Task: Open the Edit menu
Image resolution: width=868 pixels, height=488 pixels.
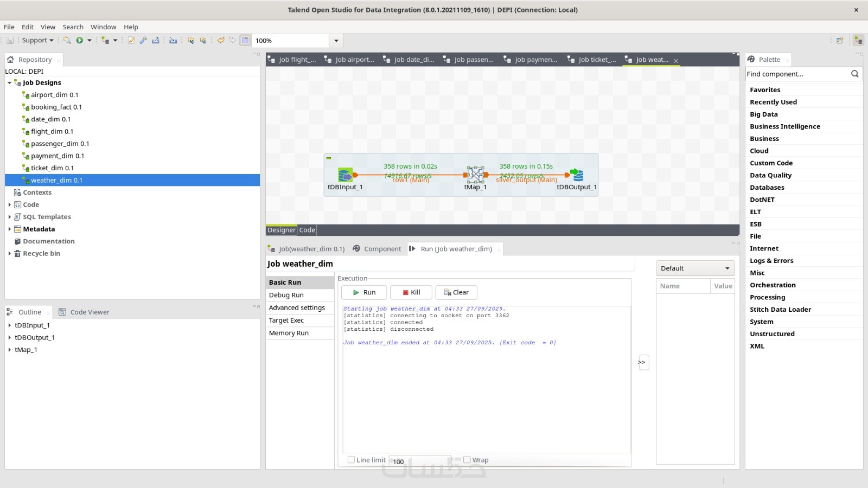Action: tap(28, 27)
